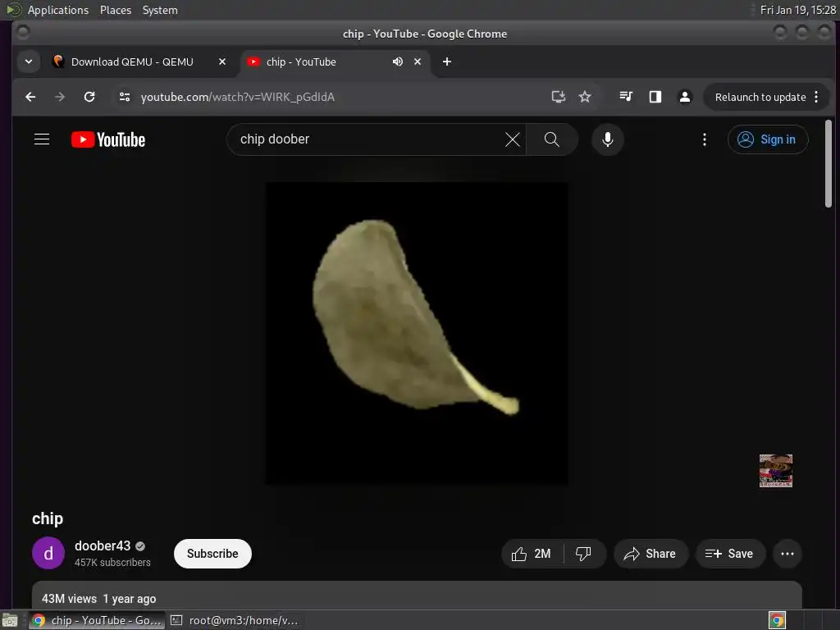Screen dimensions: 840x630
Task: Open more actions ellipsis under video
Action: click(x=787, y=554)
